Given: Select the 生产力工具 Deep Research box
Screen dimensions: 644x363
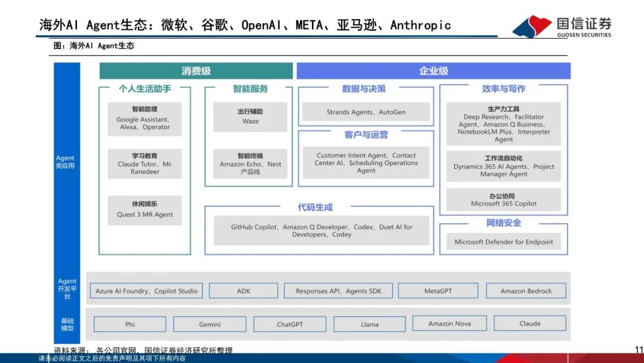Looking at the screenshot, I should coord(503,124).
